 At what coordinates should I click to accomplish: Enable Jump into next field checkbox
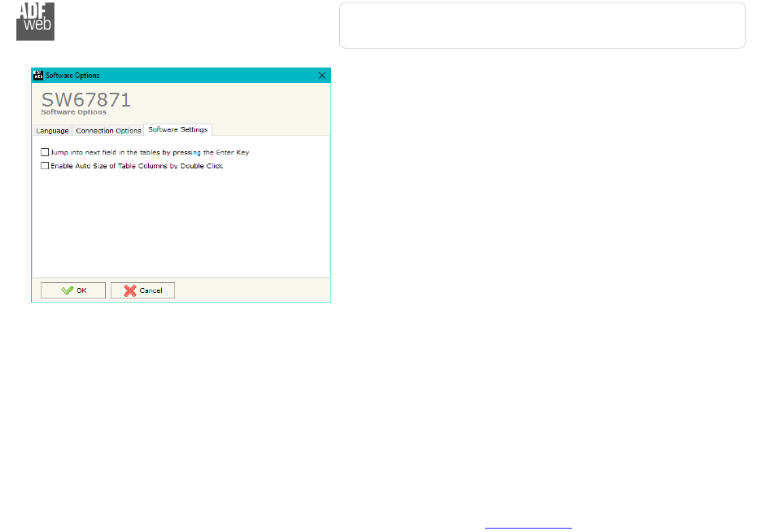point(45,152)
